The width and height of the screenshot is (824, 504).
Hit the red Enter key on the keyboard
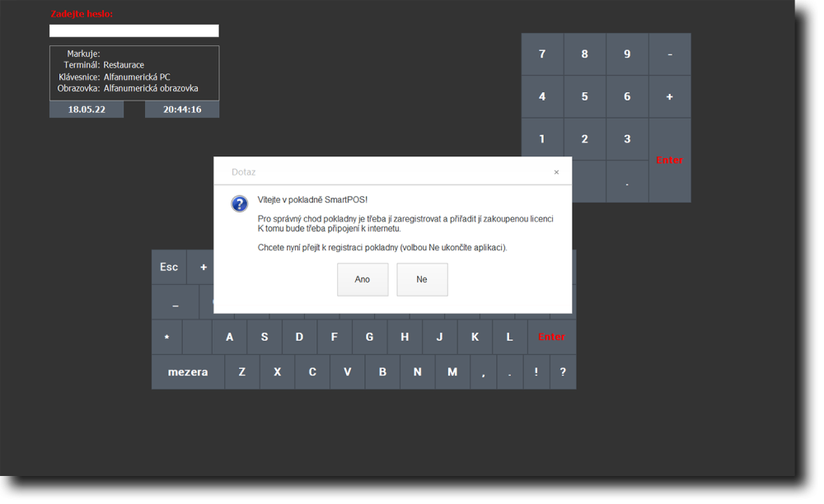coord(552,337)
